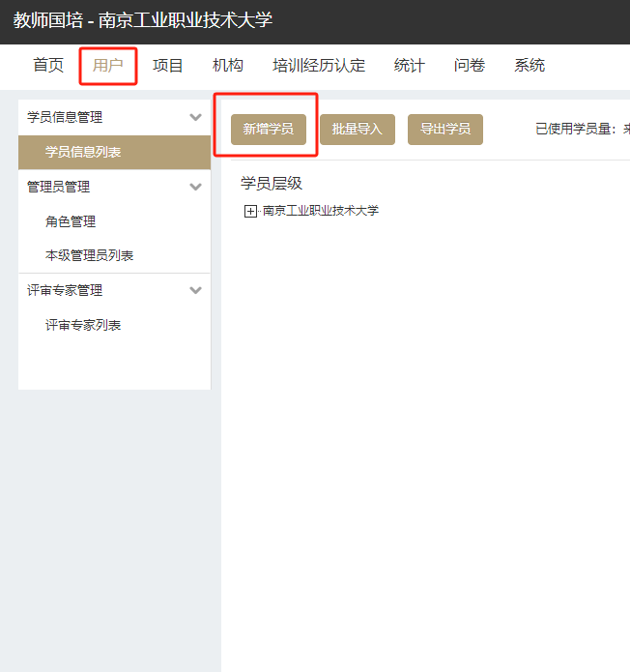630x672 pixels.
Task: Collapse the 评审专家管理 section chevron
Action: tap(196, 290)
